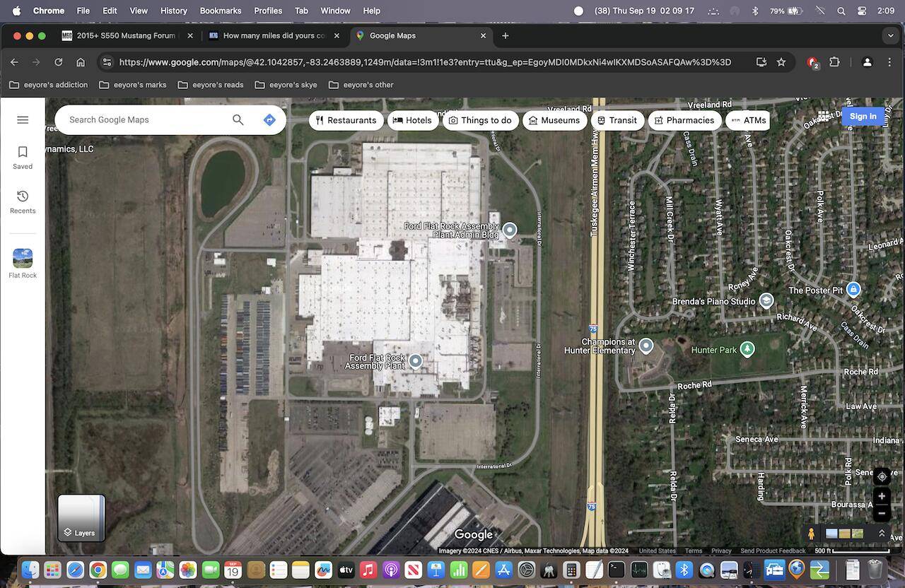Image resolution: width=905 pixels, height=588 pixels.
Task: Open a new browser tab
Action: (x=505, y=35)
